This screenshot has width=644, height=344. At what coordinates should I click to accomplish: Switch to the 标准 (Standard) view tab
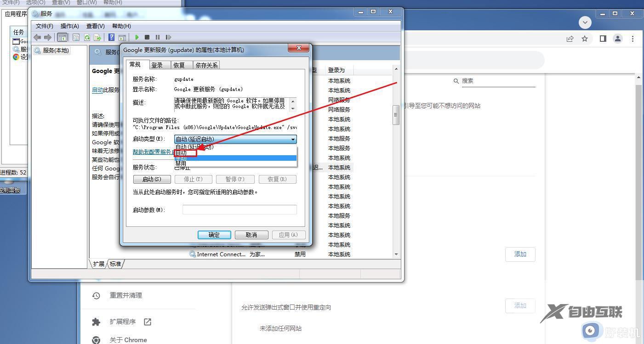(x=115, y=264)
